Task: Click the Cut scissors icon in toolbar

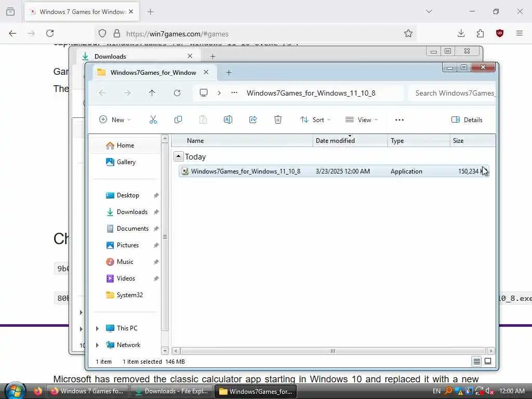Action: coord(153,120)
